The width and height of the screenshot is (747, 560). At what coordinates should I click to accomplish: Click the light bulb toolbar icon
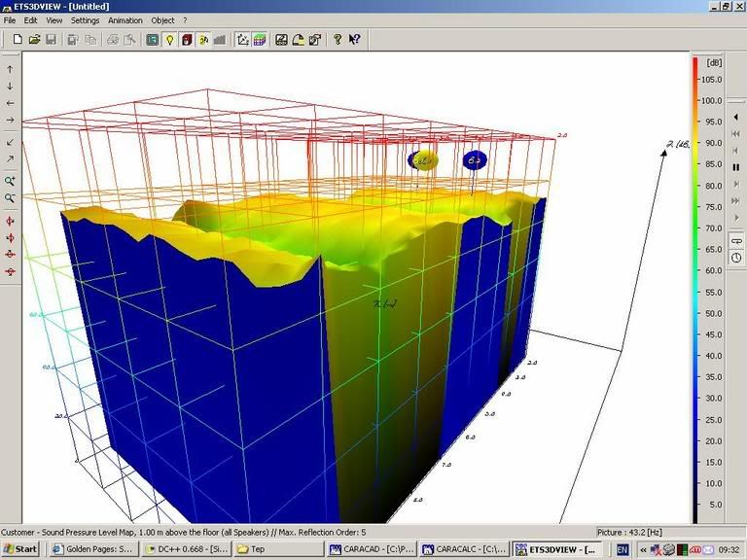169,40
